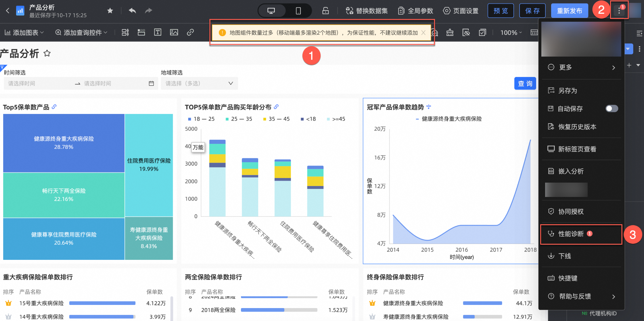
Task: Click the 重新发布 button
Action: 570,11
